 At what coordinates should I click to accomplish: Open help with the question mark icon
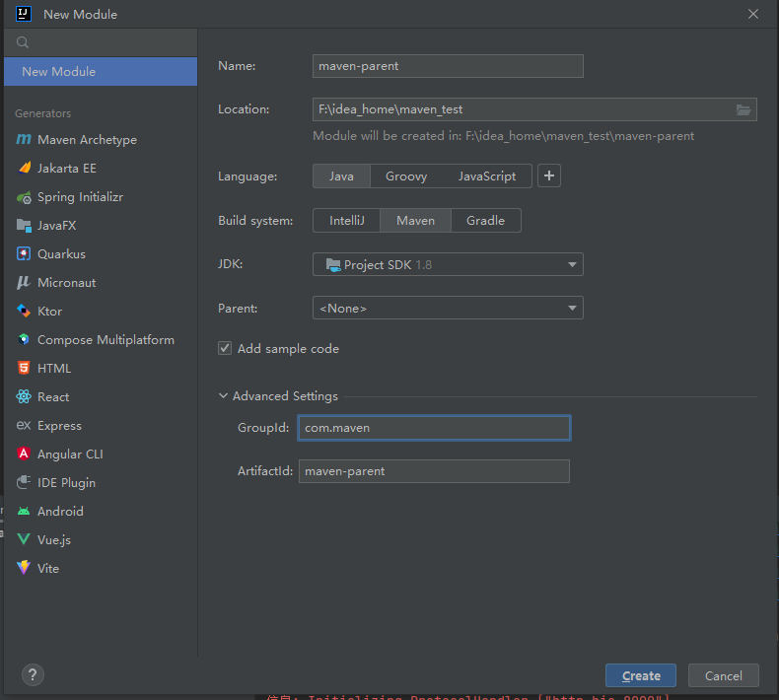(x=33, y=674)
